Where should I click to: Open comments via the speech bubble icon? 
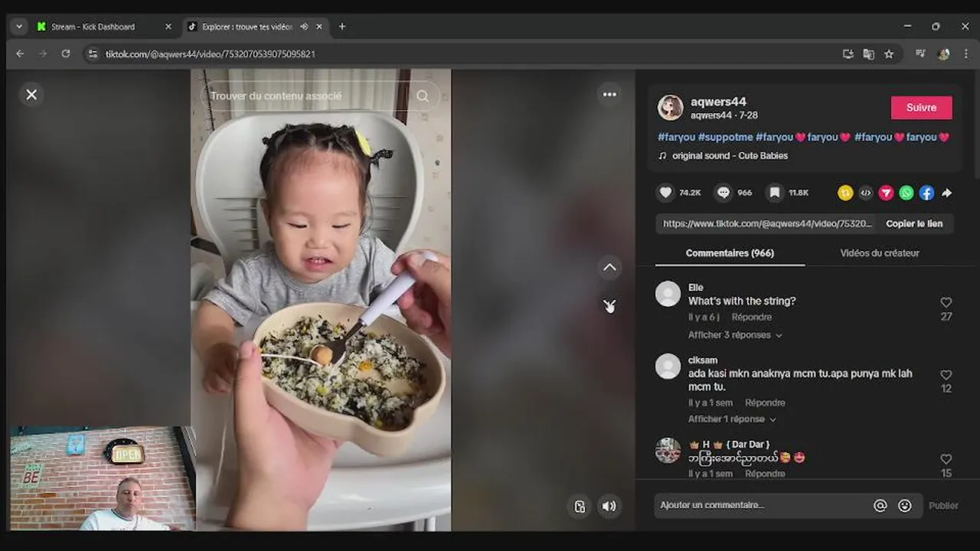tap(724, 193)
